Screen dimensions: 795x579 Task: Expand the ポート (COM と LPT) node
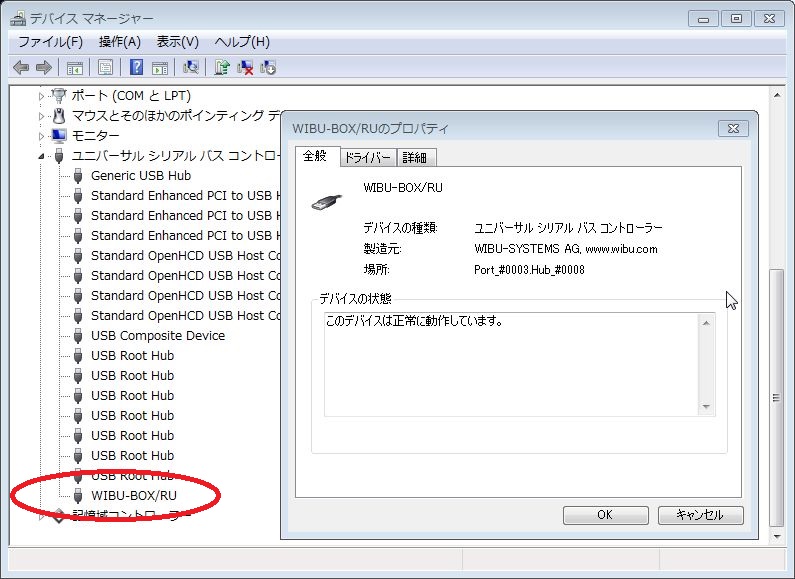click(x=42, y=96)
